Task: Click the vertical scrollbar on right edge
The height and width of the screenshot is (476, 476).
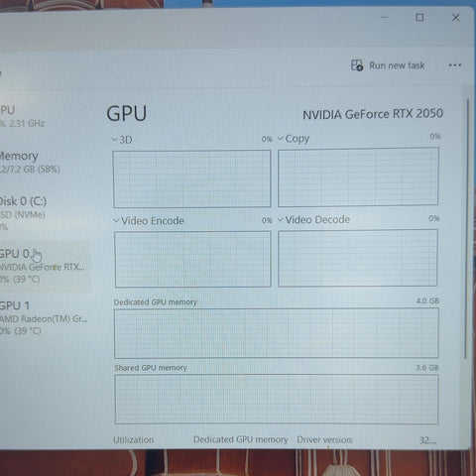Action: click(x=467, y=228)
